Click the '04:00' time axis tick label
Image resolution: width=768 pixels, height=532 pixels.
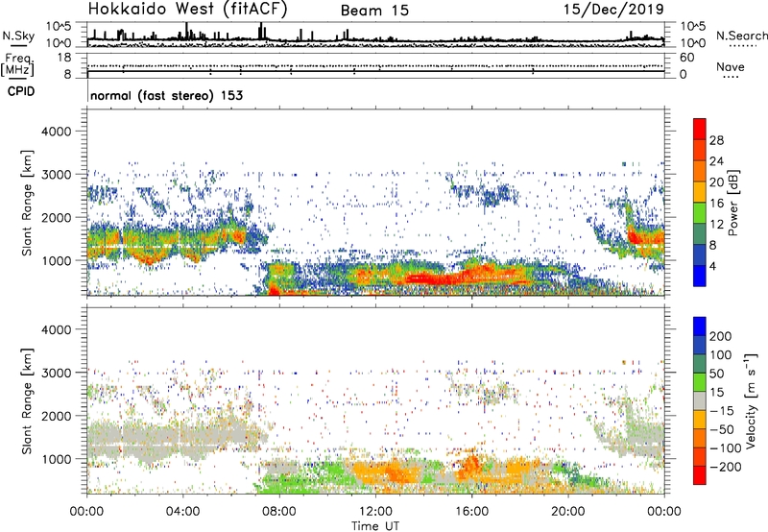pos(182,512)
